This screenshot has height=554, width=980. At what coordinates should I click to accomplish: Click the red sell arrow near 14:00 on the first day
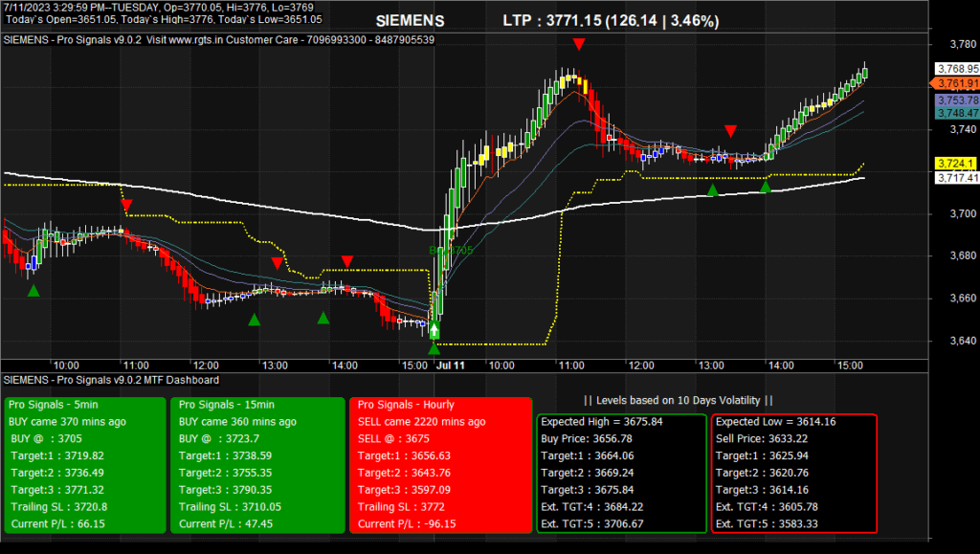[346, 261]
